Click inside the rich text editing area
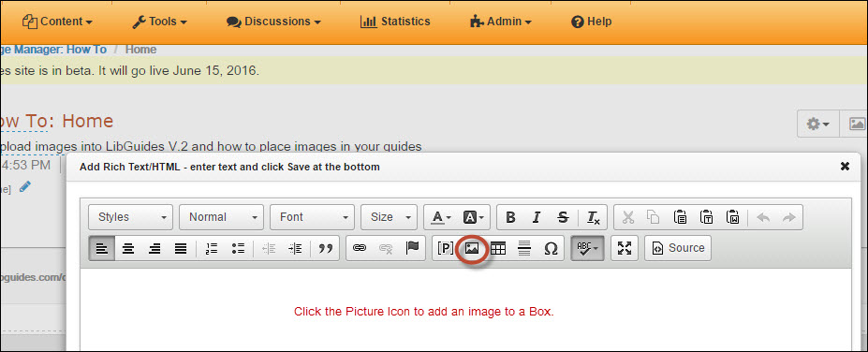The width and height of the screenshot is (868, 352). coord(465,310)
